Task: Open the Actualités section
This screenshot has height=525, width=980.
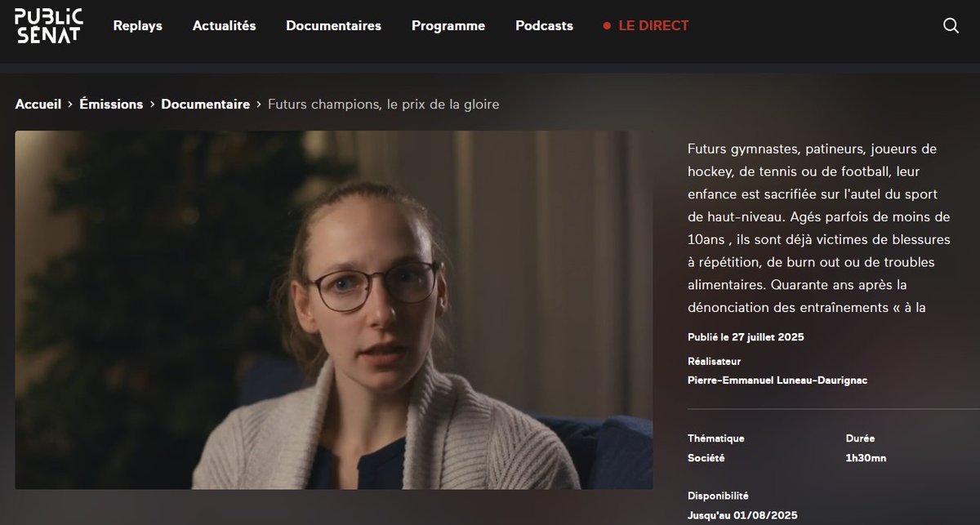Action: 224,25
